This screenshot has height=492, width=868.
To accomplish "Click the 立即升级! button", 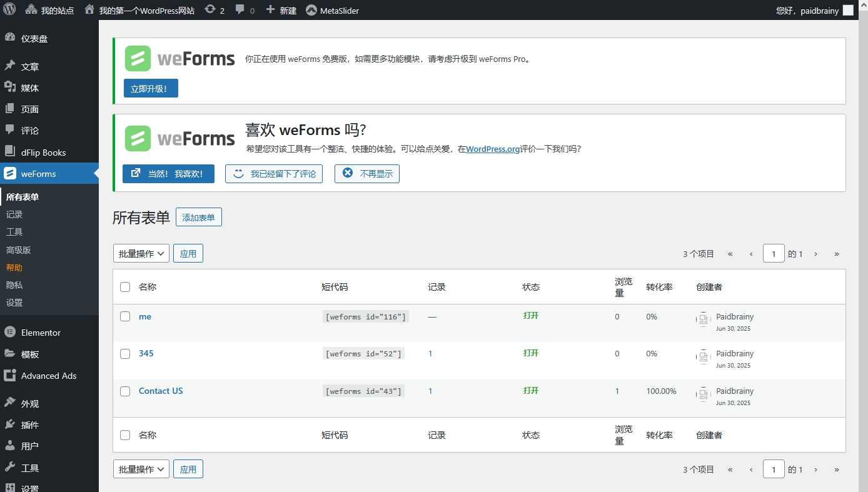I will point(151,89).
